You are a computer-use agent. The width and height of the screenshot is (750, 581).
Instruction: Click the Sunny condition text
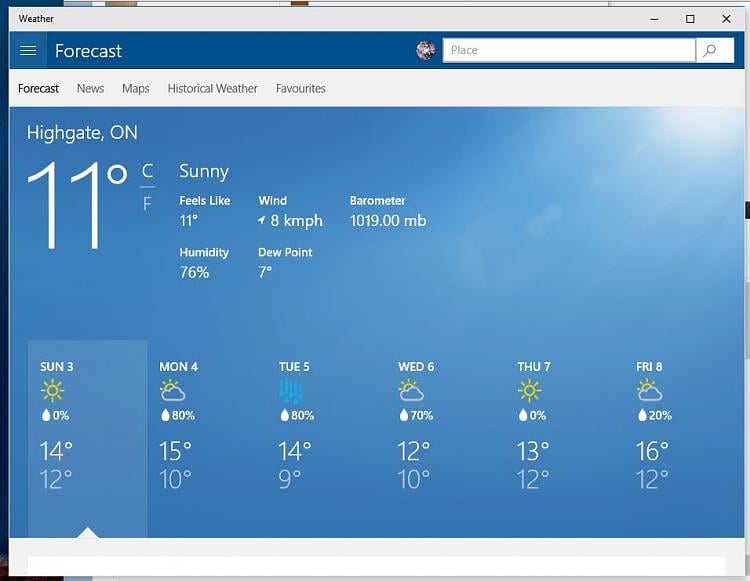tap(204, 172)
